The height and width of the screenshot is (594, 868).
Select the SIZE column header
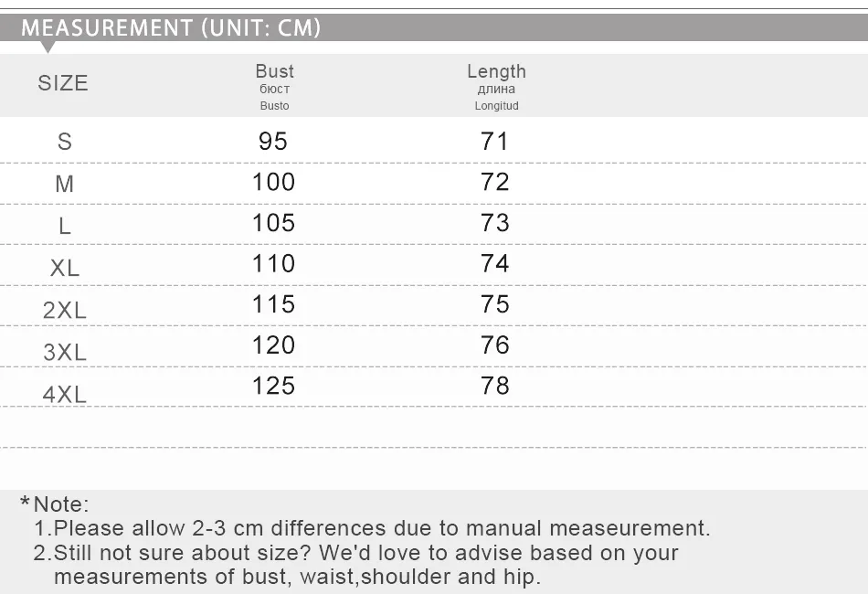[x=63, y=83]
